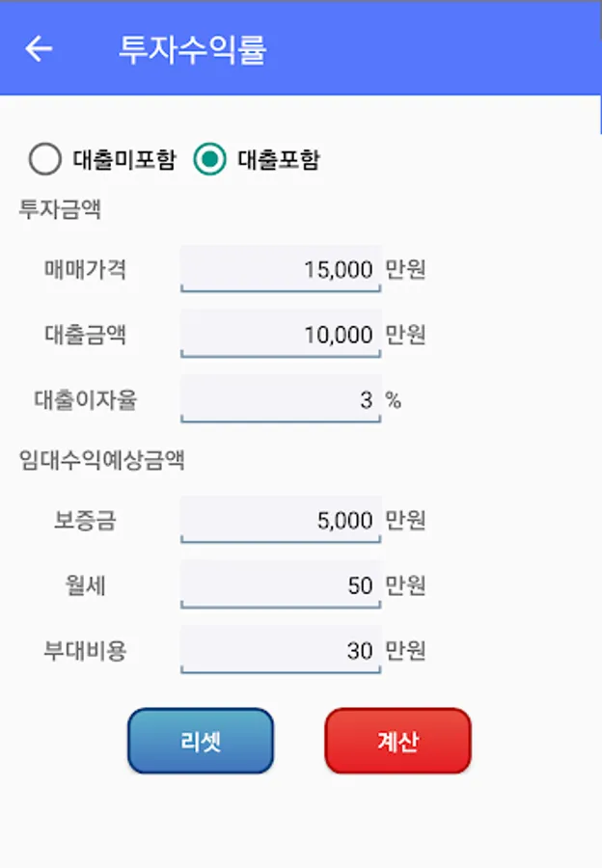The height and width of the screenshot is (868, 602).
Task: Tap the blue 리셋 button
Action: coord(201,741)
